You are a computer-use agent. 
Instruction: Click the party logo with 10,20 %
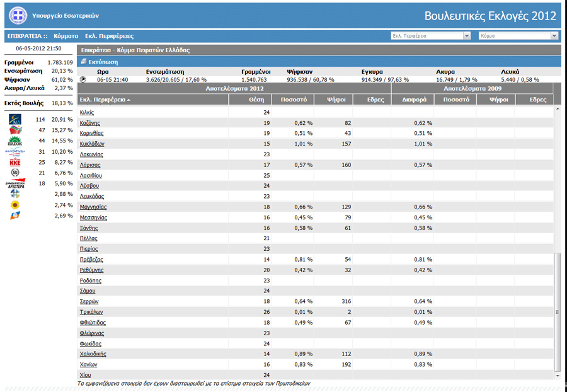coord(15,152)
